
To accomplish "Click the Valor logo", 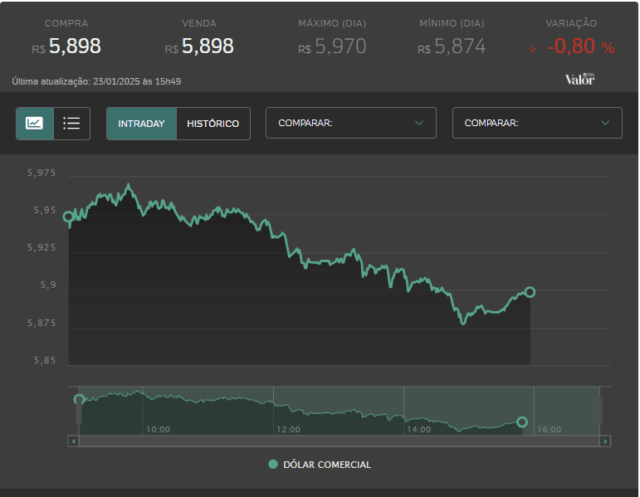I will (x=580, y=79).
